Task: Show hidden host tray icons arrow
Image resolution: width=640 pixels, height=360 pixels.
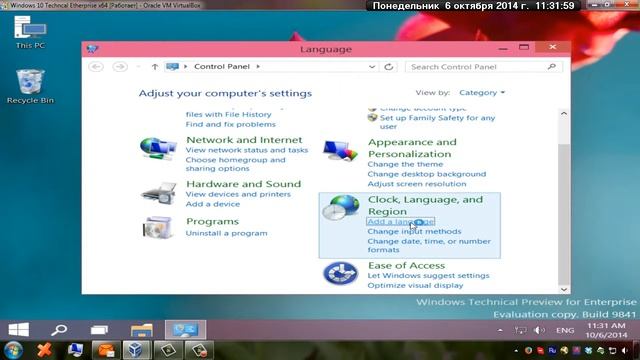Action: click(x=516, y=351)
